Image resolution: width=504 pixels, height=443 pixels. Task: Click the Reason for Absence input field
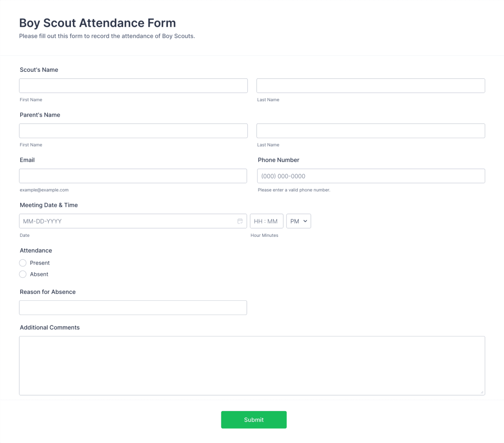[x=133, y=307]
